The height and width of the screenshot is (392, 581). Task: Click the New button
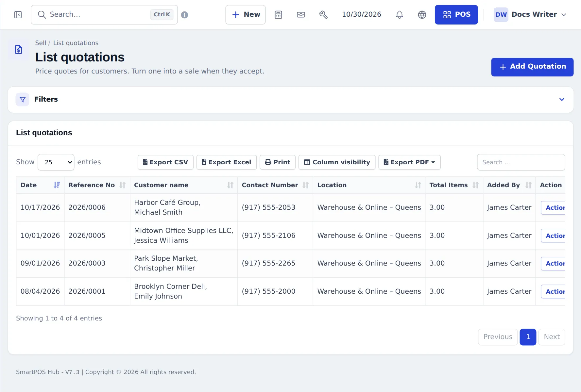click(x=246, y=15)
